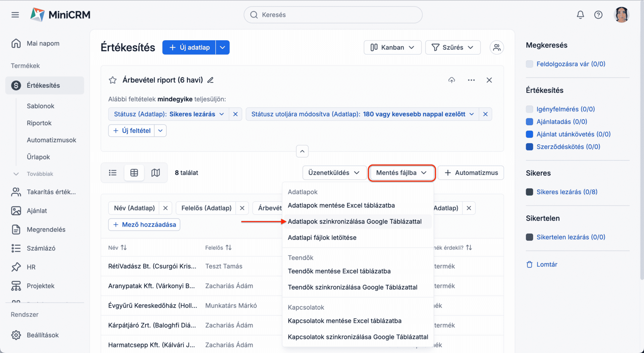Viewport: 644px width, 353px height.
Task: Remove the Státusz Sikeres lezárás condition
Action: point(235,114)
